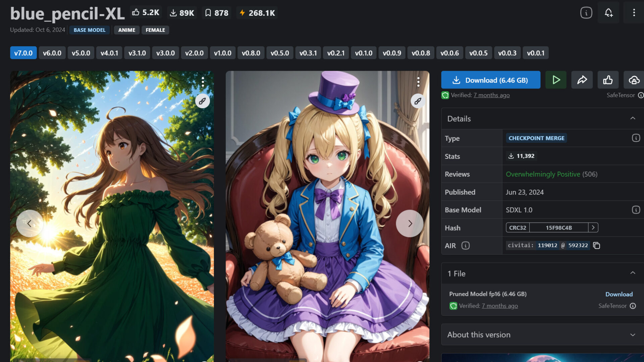Collapse the 1 File section
Screen dimensions: 644x362
633,273
